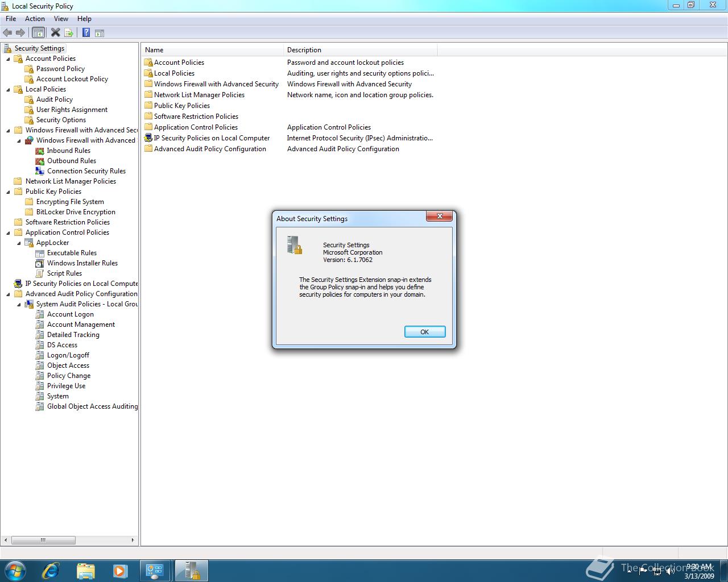Select Encrypting File System in tree
The image size is (728, 582).
tap(70, 202)
